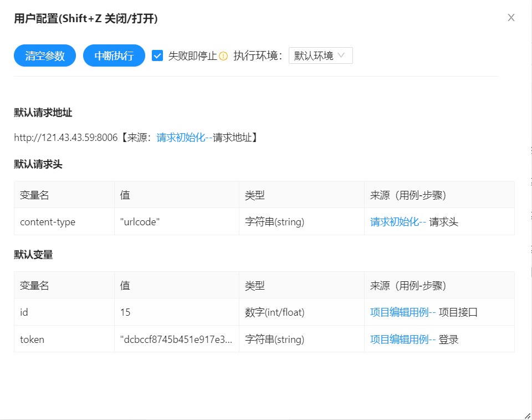Click the 中断执行 button

tap(114, 55)
